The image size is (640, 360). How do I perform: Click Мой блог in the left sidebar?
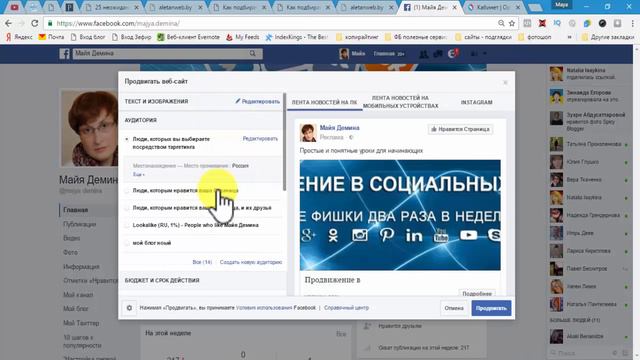pyautogui.click(x=76, y=309)
